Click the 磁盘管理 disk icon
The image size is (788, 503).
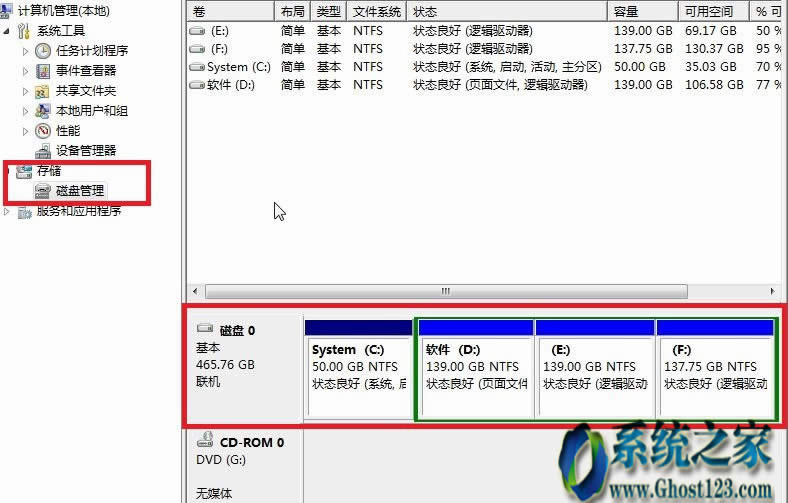43,191
